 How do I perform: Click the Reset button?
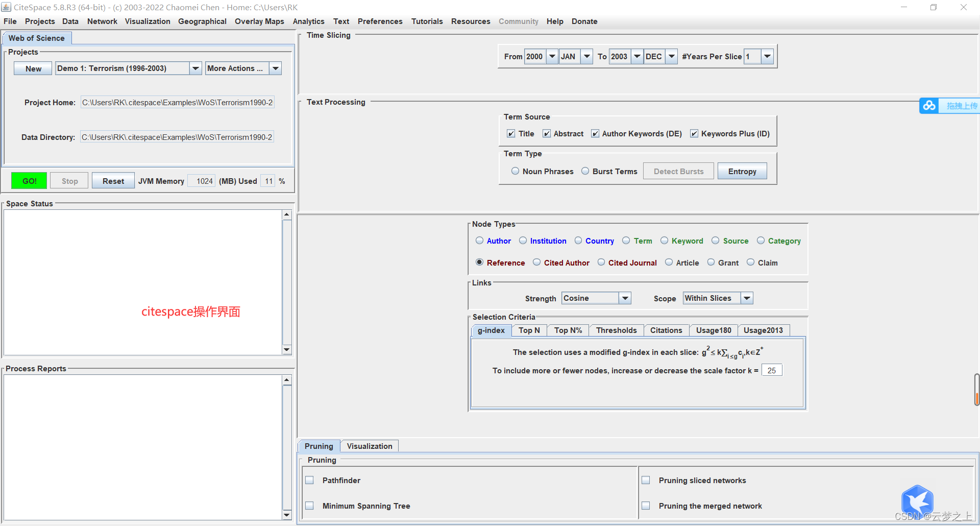113,181
